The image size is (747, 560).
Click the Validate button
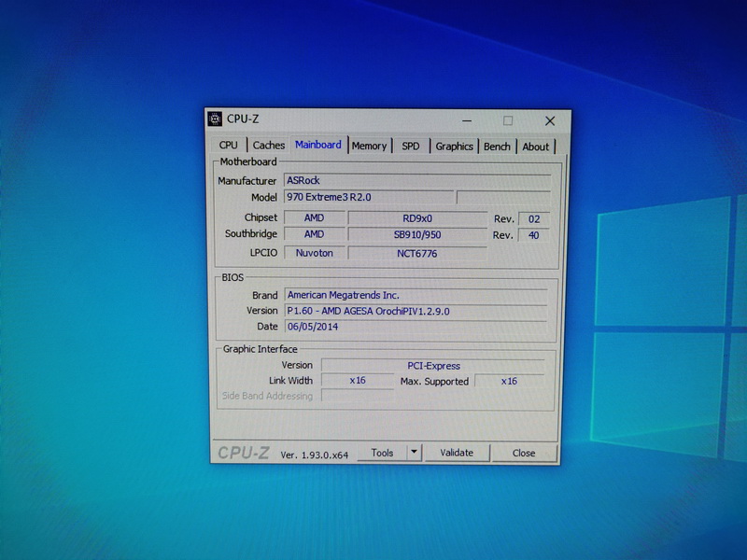457,453
